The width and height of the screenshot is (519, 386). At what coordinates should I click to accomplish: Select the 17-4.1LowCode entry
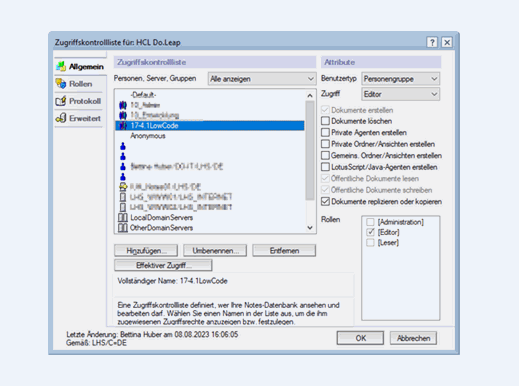[210, 126]
